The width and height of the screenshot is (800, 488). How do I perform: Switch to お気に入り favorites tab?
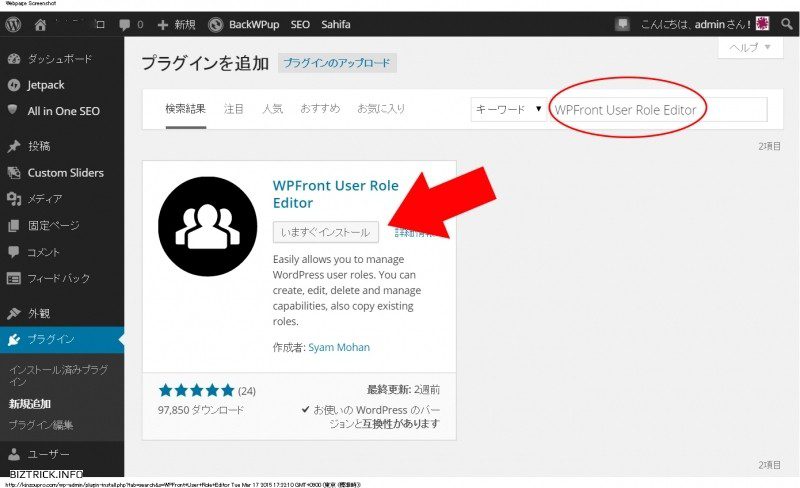[x=381, y=109]
